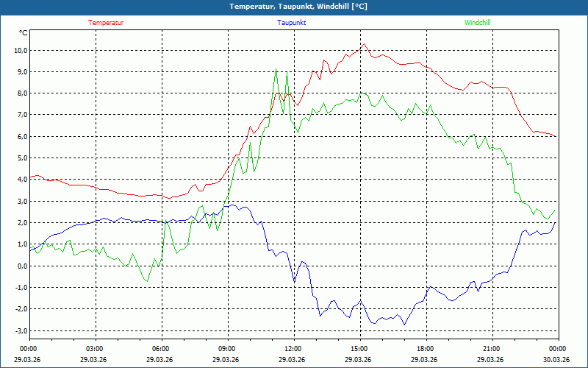Click the 6,0 y-axis value
The height and width of the screenshot is (368, 588).
point(23,137)
